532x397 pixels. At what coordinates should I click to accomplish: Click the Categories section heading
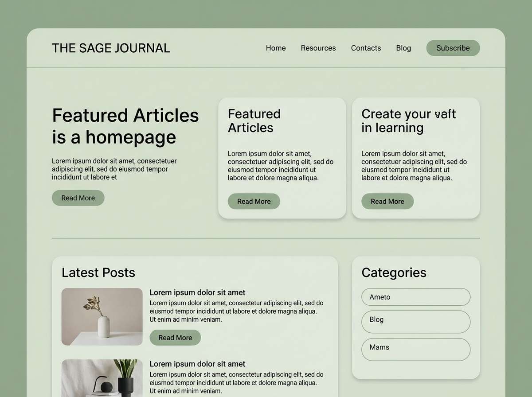(x=394, y=272)
